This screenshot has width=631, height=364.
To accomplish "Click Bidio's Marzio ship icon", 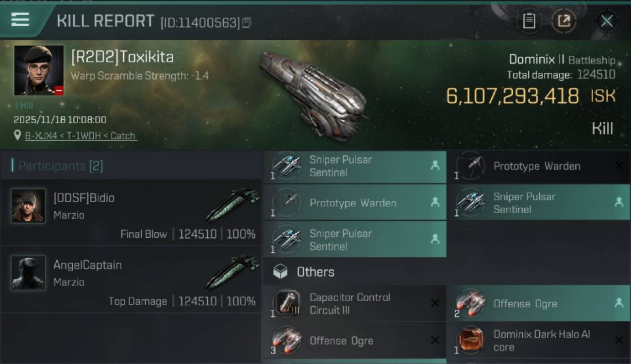I will [x=232, y=205].
